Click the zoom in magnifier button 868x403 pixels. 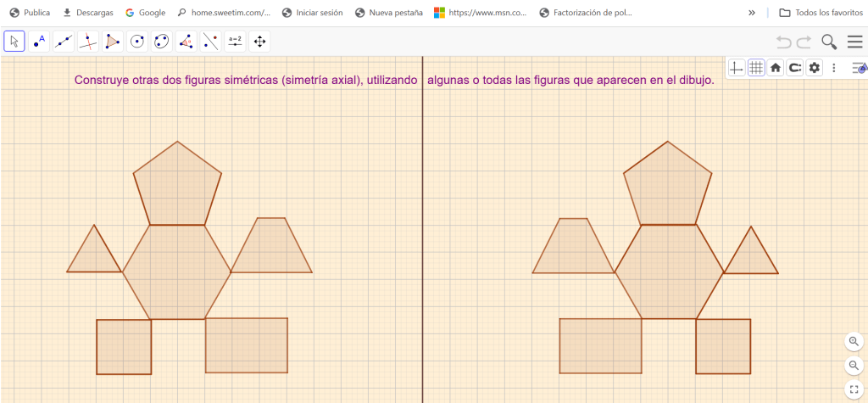pos(854,341)
